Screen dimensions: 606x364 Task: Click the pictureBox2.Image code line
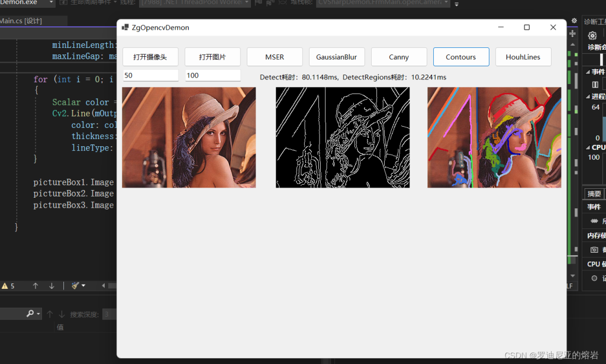tap(73, 193)
